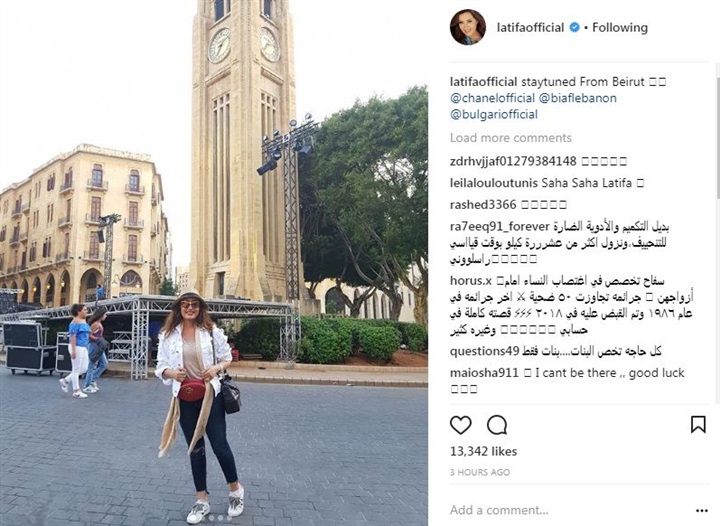Viewport: 720px width, 526px height.
Task: Open latifaofficial profile picture
Action: coord(467,27)
